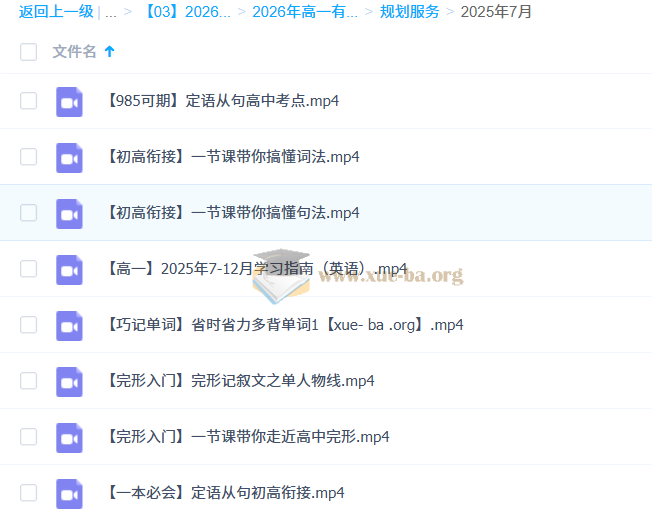Select checkbox for 一节课带你搞懂句法.mp4
This screenshot has width=652, height=519.
pyautogui.click(x=28, y=213)
